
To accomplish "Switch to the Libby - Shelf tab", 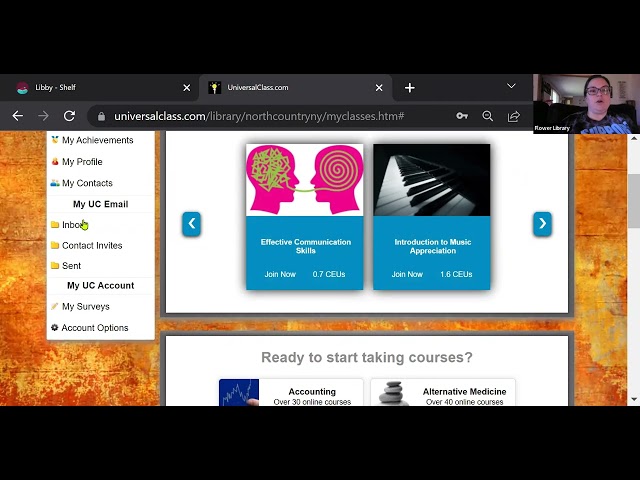I will pos(100,87).
